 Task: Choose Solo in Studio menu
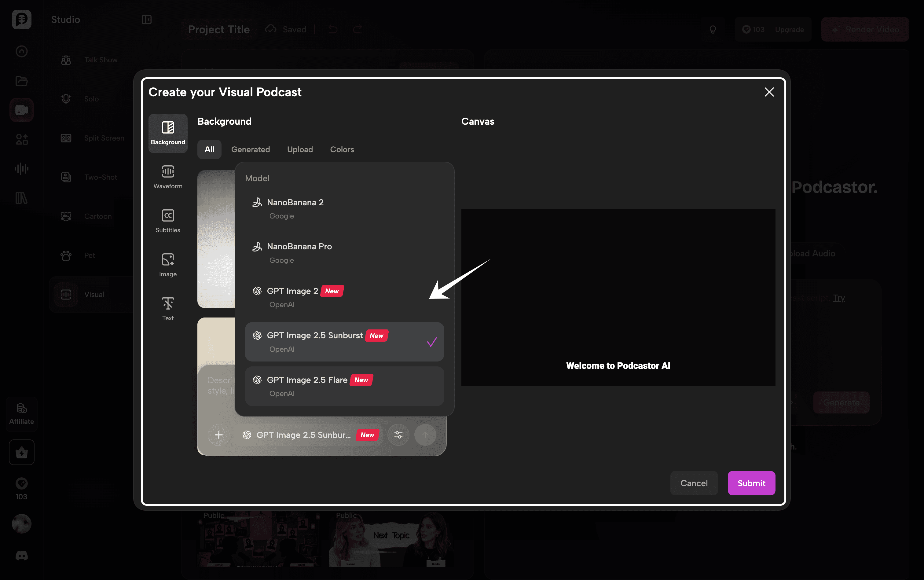[x=91, y=99]
